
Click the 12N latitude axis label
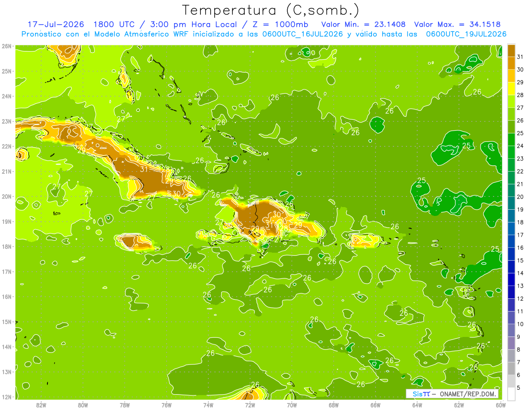coord(7,397)
